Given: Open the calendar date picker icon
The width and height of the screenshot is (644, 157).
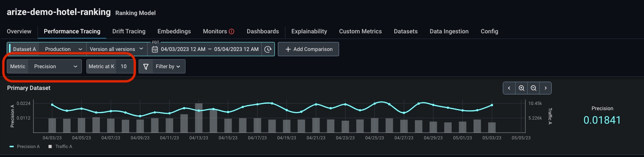Looking at the screenshot, I should (155, 49).
